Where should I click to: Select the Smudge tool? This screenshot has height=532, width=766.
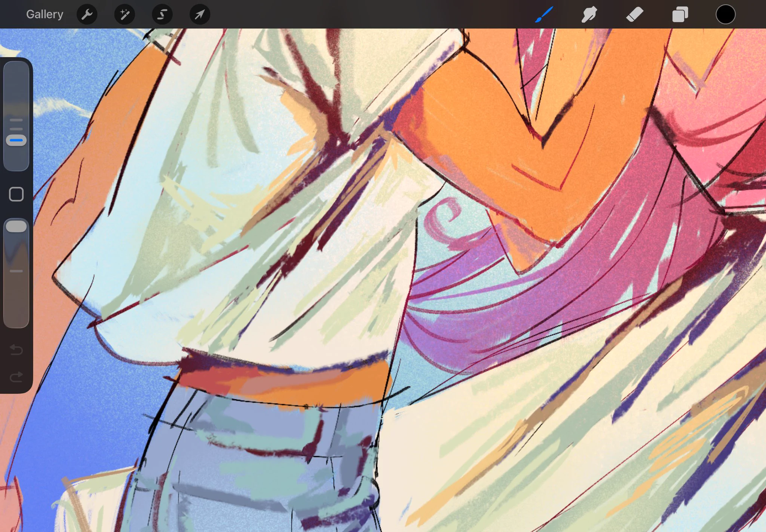coord(589,15)
